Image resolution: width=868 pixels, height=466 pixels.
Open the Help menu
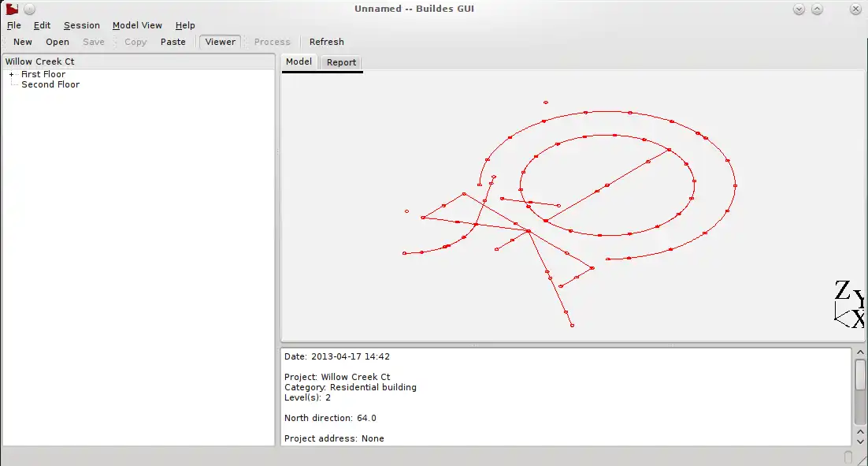[185, 25]
